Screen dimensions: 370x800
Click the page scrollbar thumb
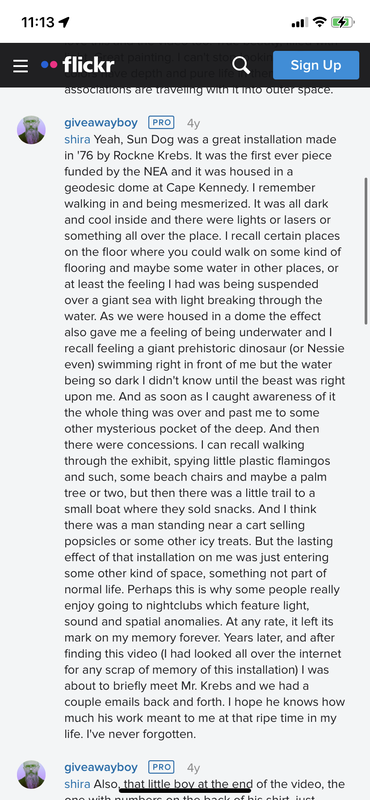tap(366, 251)
